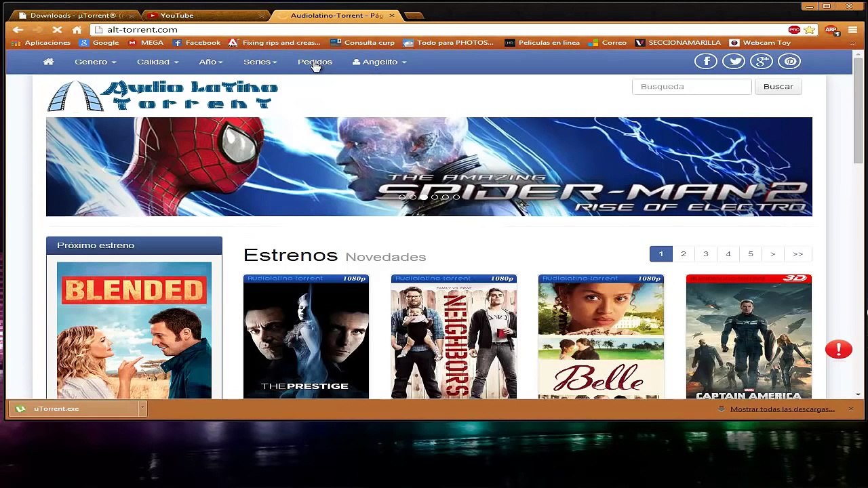Open the Pinterest social icon
The image size is (868, 488).
[x=790, y=62]
